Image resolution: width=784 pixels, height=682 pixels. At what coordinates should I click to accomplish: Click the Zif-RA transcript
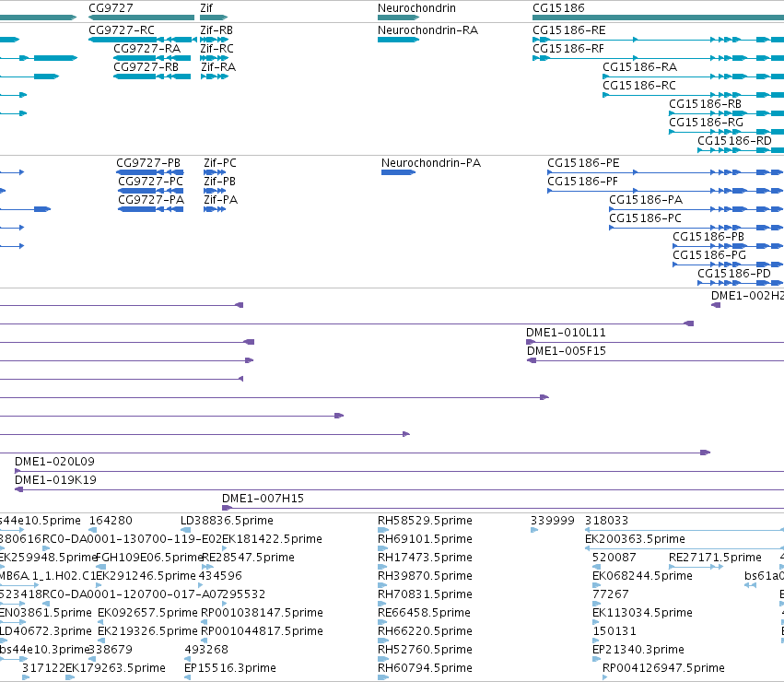point(218,67)
